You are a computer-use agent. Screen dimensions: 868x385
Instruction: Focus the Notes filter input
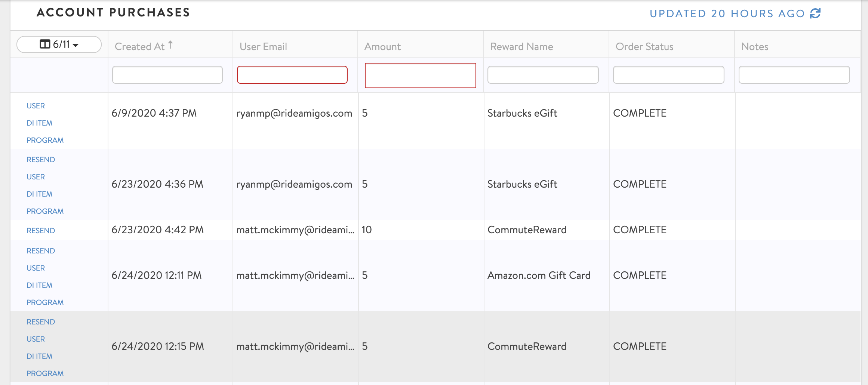(794, 75)
